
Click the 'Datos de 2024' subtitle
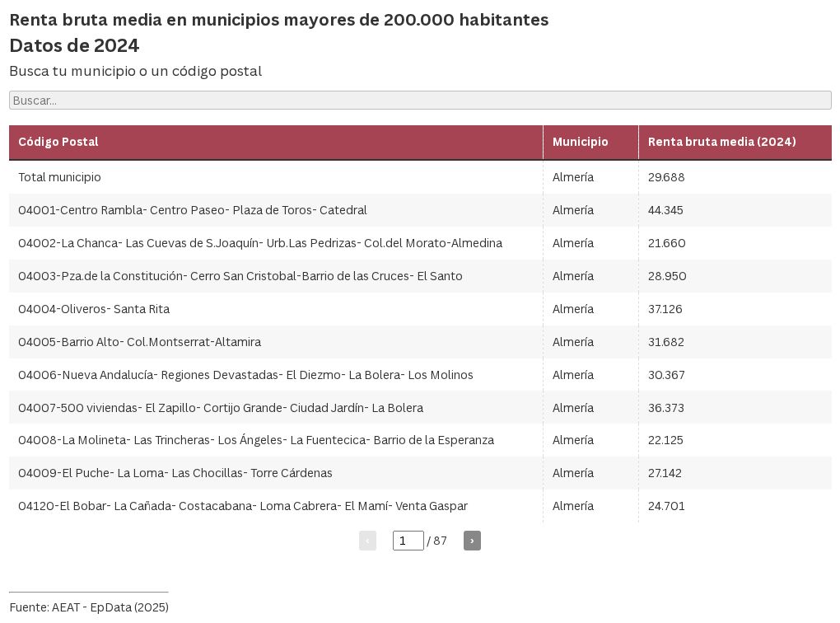click(74, 45)
